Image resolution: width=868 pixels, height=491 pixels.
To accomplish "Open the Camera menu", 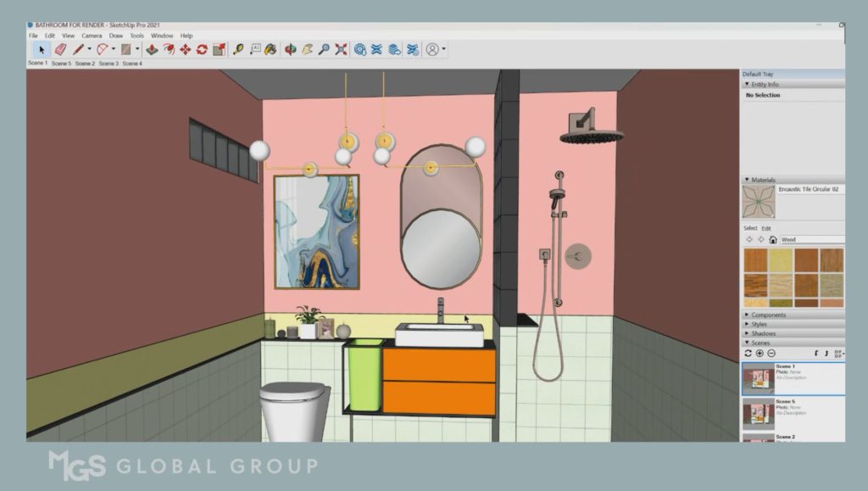I will 92,36.
